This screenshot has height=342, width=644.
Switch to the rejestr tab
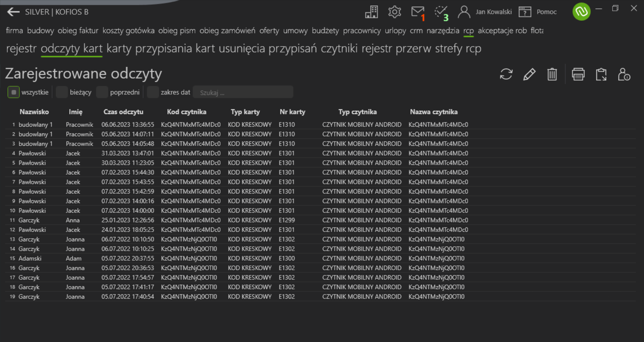pyautogui.click(x=21, y=49)
